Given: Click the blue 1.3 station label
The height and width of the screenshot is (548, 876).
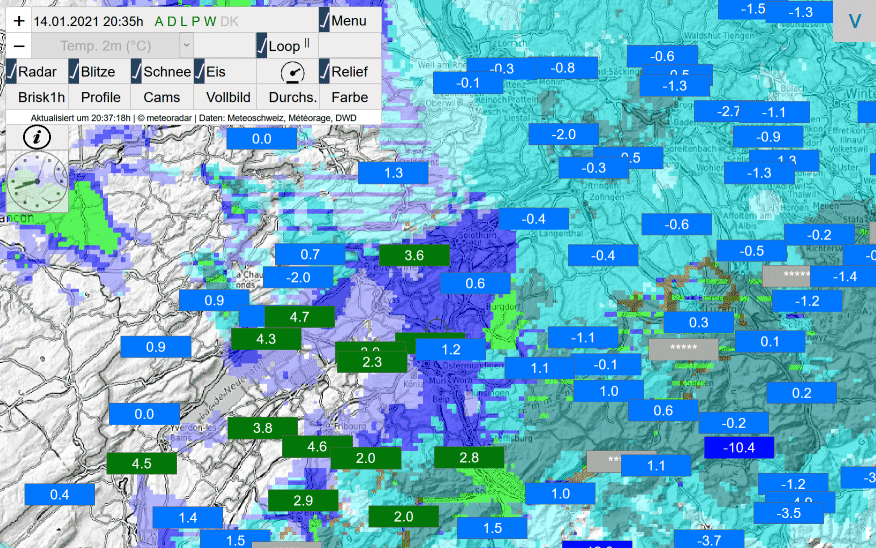Looking at the screenshot, I should tap(393, 173).
